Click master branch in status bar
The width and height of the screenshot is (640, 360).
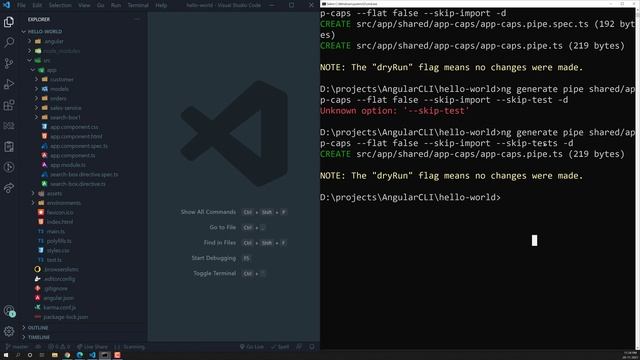[x=16, y=347]
